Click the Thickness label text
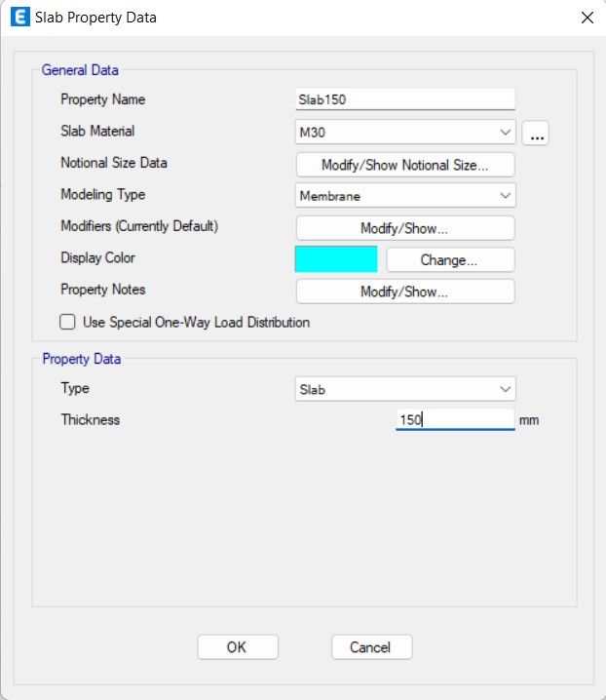Screen dimensions: 606x700 (91, 419)
